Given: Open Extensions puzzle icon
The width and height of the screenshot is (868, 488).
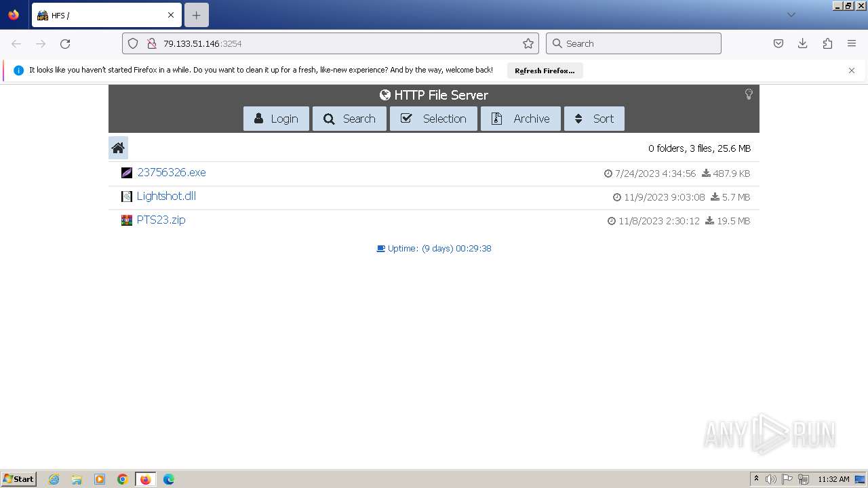Looking at the screenshot, I should click(827, 43).
